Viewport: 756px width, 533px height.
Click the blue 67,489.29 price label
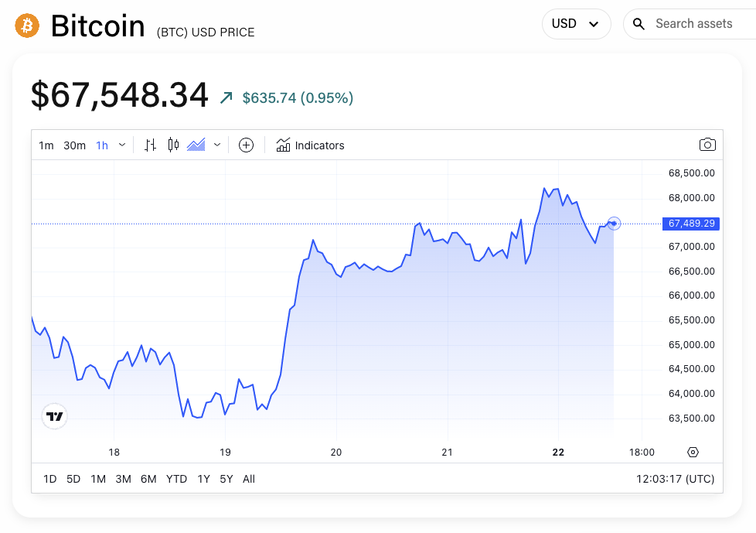tap(690, 224)
